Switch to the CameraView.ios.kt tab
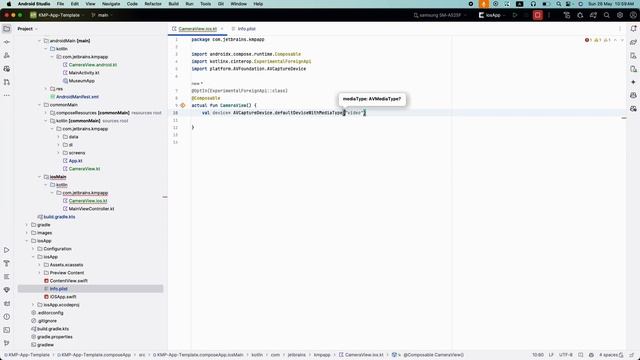The image size is (640, 360). (197, 29)
